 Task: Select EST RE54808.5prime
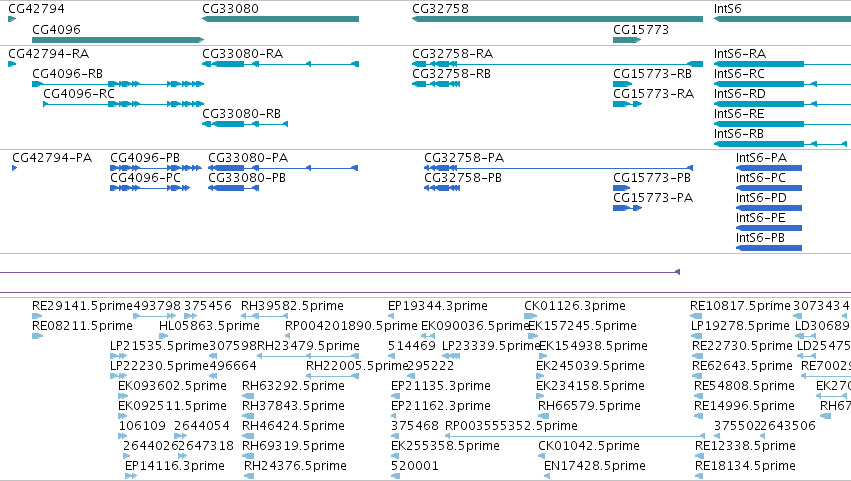point(744,387)
